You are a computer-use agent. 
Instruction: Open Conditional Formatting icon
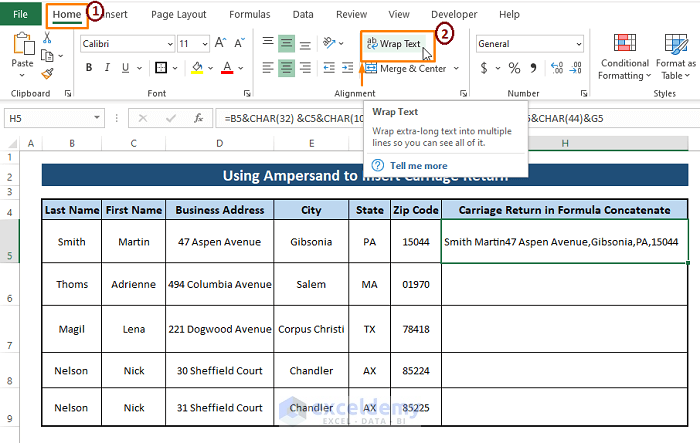click(x=624, y=44)
